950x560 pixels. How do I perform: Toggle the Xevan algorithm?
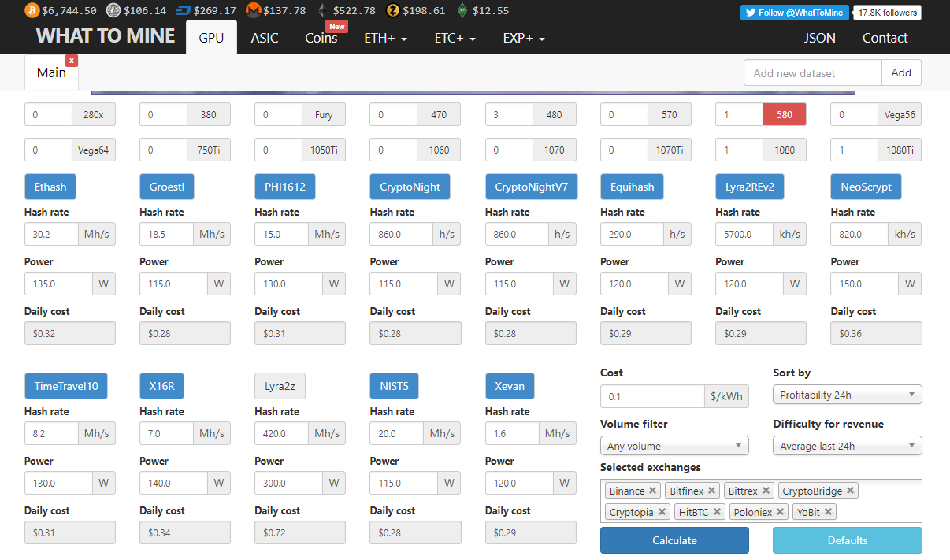(x=510, y=386)
